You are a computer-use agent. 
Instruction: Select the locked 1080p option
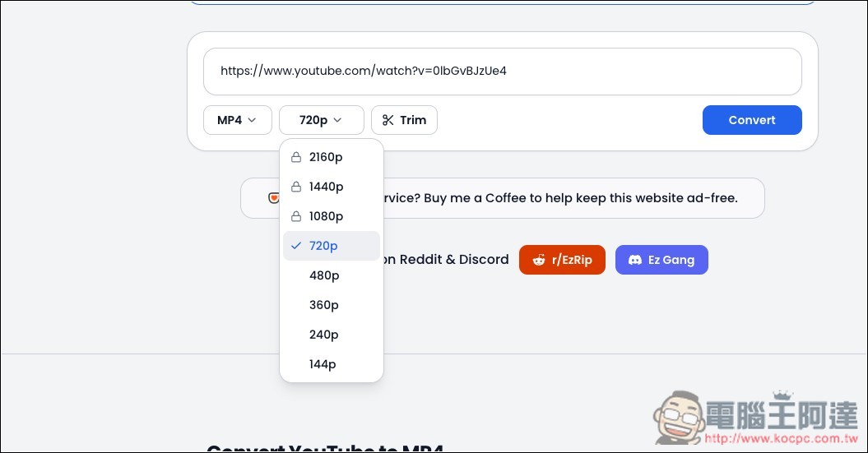tap(331, 216)
